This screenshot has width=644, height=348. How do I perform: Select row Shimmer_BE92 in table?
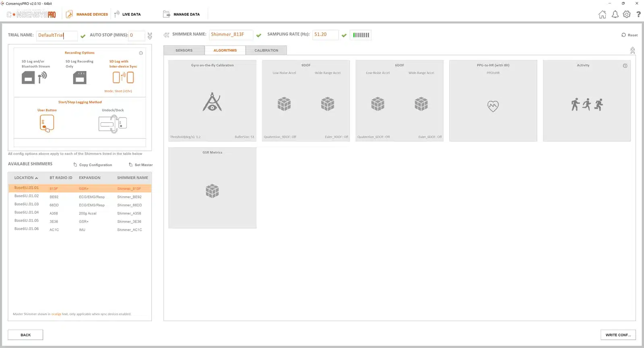(x=80, y=197)
